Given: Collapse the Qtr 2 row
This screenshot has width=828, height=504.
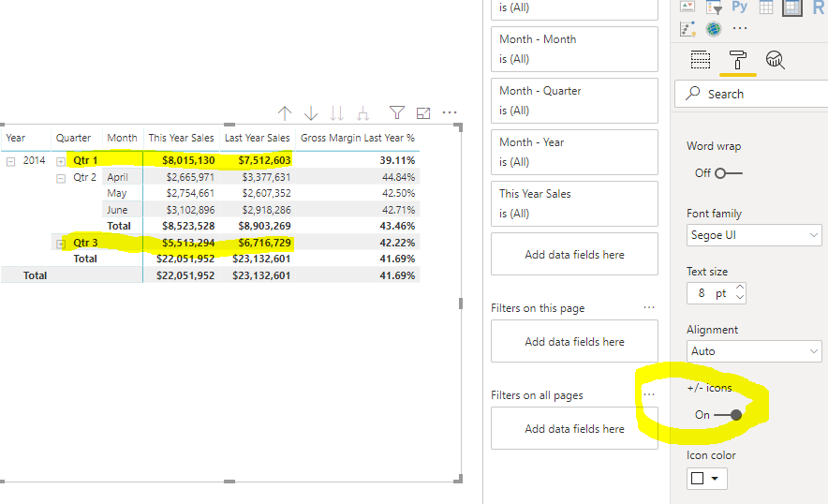Looking at the screenshot, I should [61, 179].
